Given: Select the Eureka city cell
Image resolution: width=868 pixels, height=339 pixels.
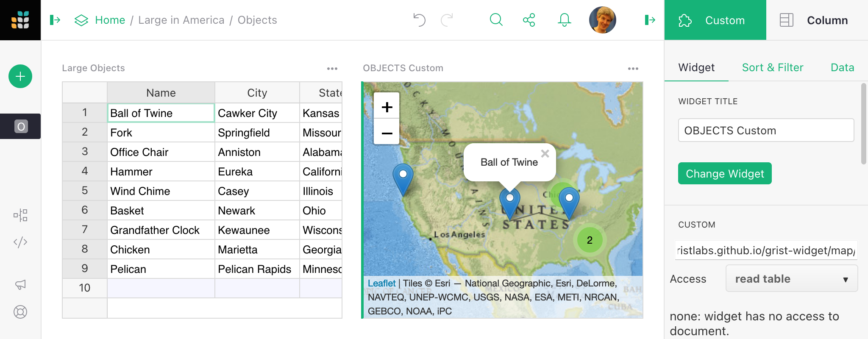Looking at the screenshot, I should pos(257,171).
